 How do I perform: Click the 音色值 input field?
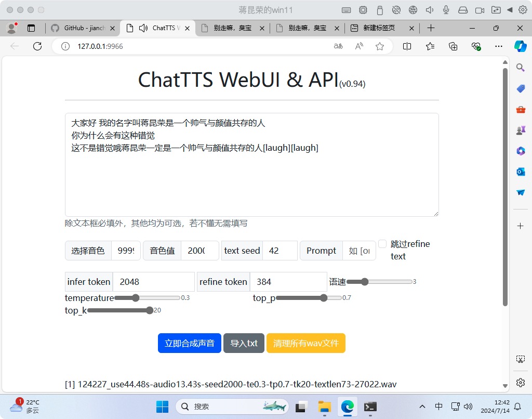tap(200, 251)
